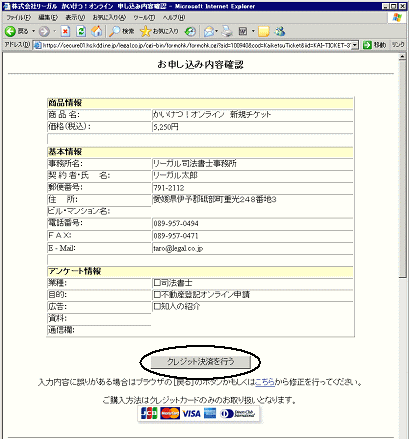Go to Home via the house icon
The height and width of the screenshot is (439, 409).
(x=97, y=31)
